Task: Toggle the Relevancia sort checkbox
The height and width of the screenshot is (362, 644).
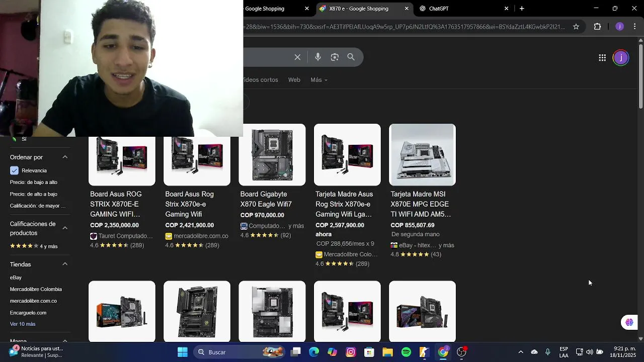Action: tap(14, 170)
